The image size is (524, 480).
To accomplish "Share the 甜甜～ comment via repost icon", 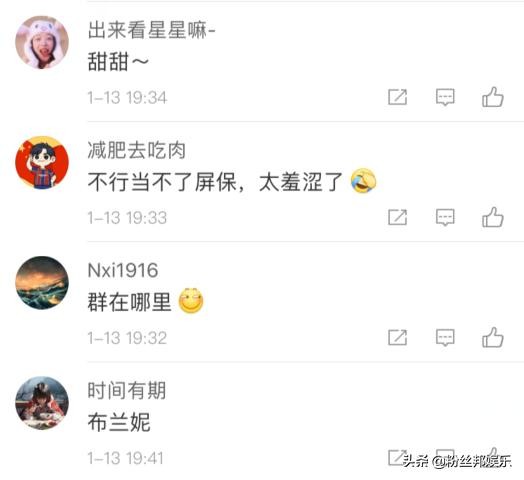I will tap(397, 97).
